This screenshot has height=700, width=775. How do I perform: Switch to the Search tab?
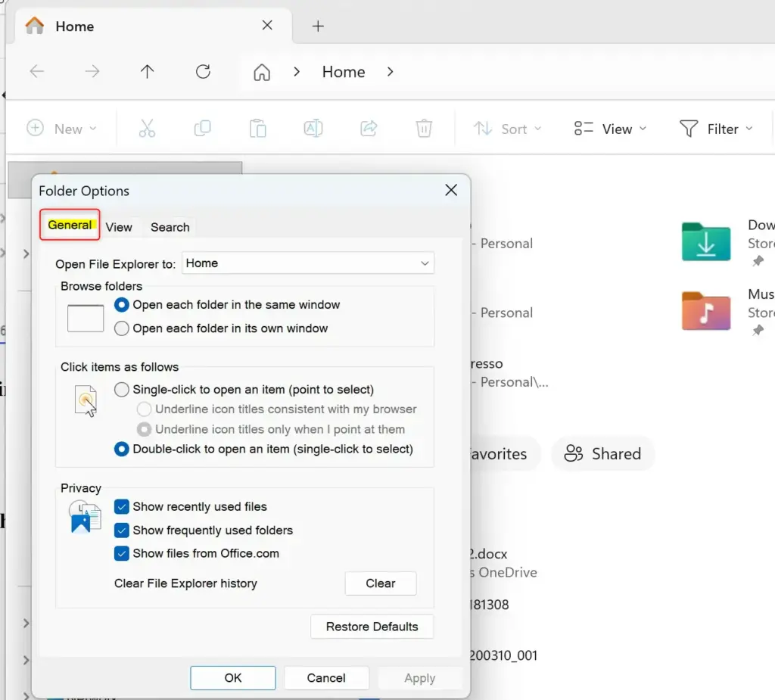(170, 227)
